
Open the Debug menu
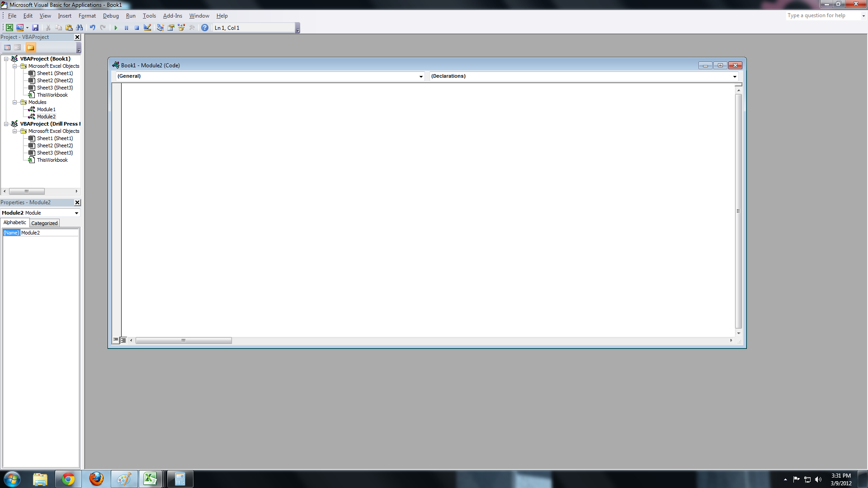111,15
